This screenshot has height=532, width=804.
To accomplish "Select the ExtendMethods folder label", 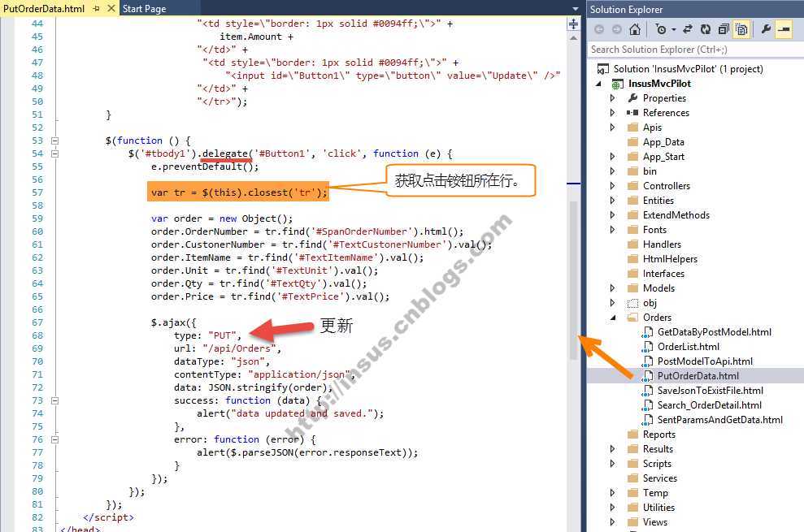I will pos(676,214).
